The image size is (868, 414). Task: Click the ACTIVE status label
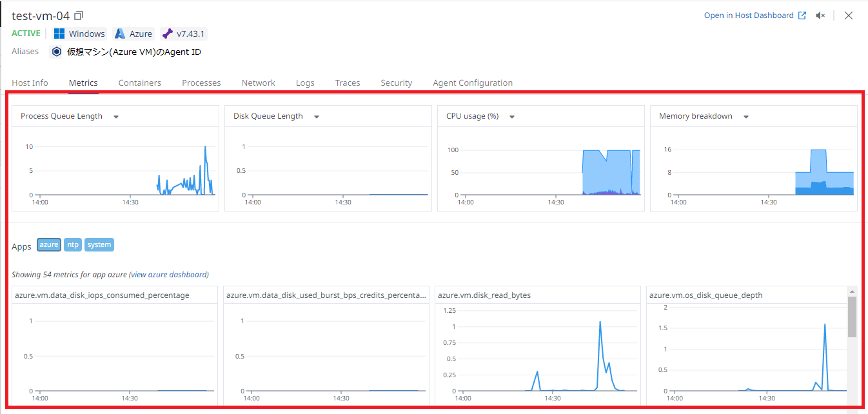(26, 34)
